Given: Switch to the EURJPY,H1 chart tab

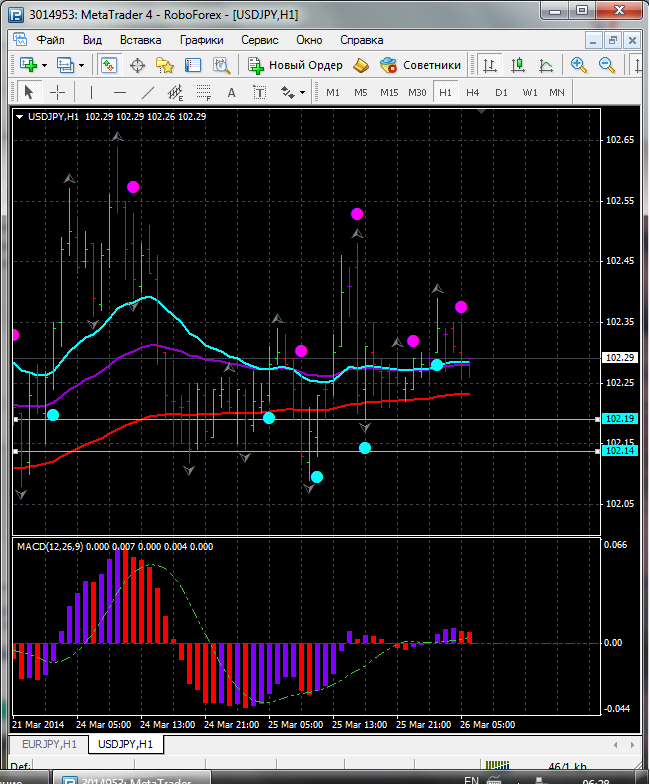Looking at the screenshot, I should pos(49,744).
